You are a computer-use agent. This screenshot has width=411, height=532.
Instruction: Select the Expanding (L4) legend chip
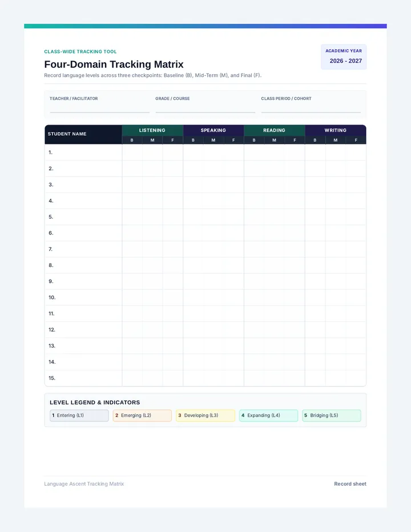click(x=268, y=416)
